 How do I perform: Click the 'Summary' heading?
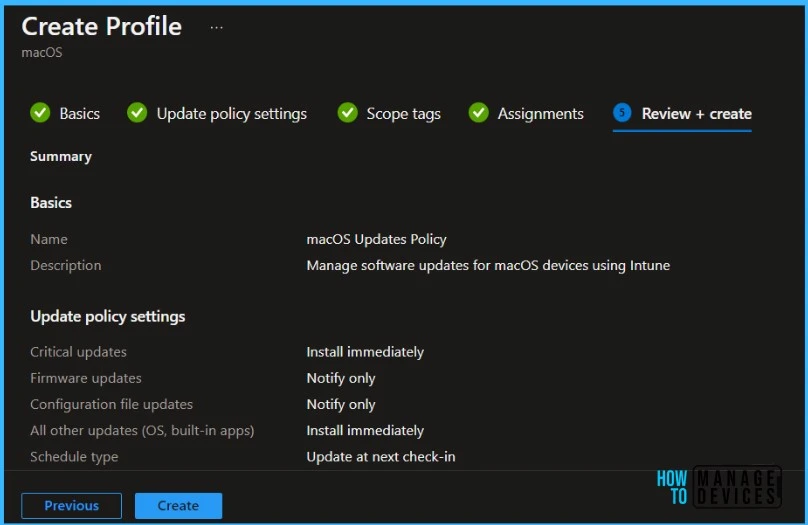click(x=61, y=156)
